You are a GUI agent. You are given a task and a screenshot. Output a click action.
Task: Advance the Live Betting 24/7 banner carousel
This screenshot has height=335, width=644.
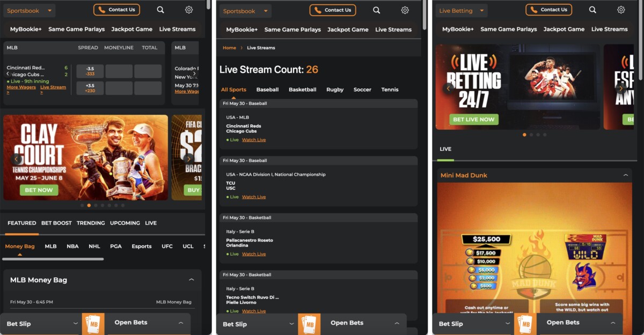click(x=621, y=88)
